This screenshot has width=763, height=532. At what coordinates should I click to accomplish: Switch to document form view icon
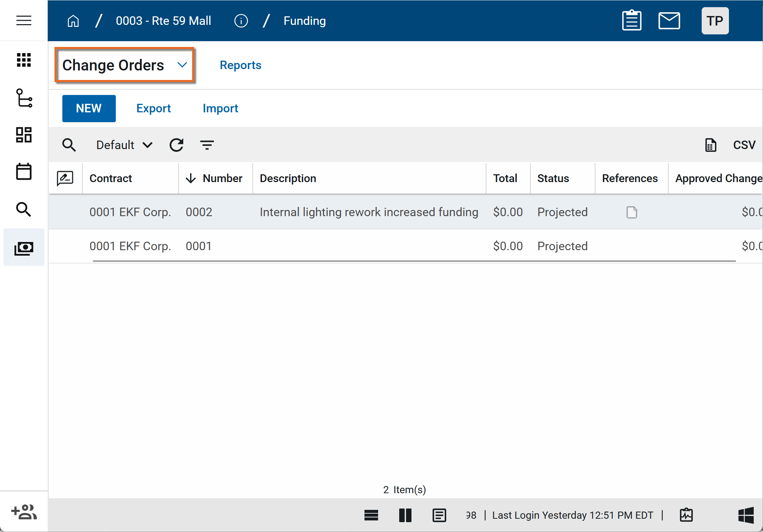(439, 515)
